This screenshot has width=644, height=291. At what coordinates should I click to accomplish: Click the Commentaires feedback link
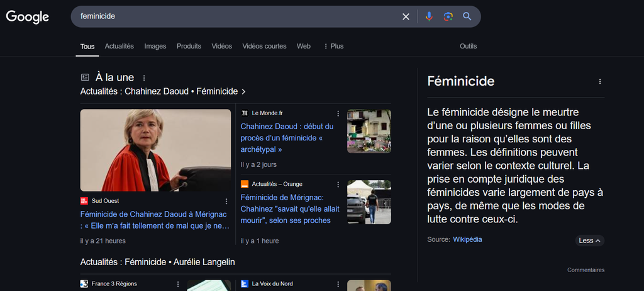(586, 270)
